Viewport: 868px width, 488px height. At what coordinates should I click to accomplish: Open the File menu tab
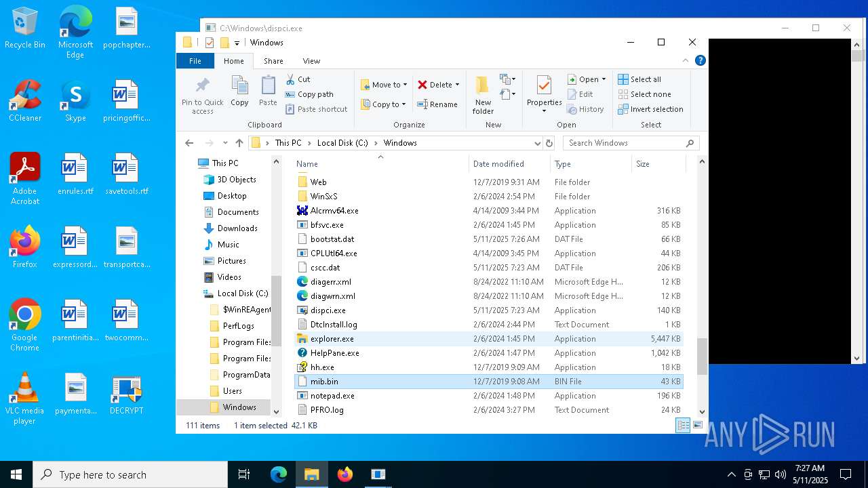195,61
